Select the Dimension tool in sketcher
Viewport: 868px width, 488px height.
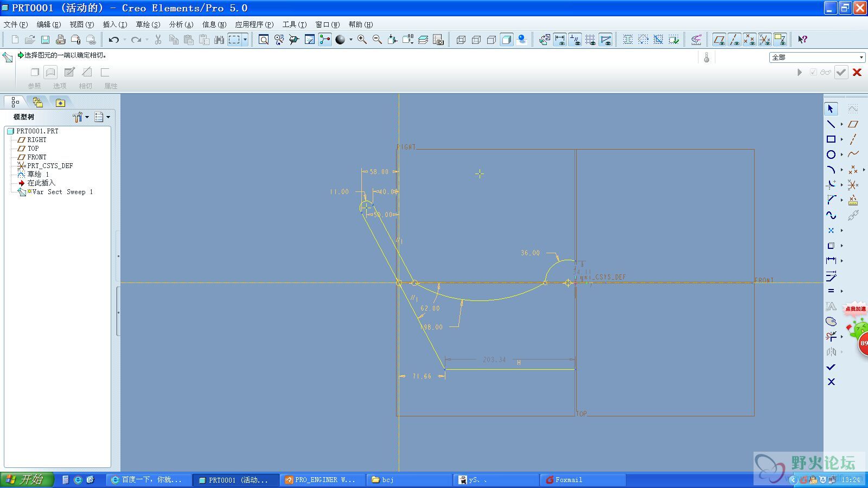(x=831, y=261)
